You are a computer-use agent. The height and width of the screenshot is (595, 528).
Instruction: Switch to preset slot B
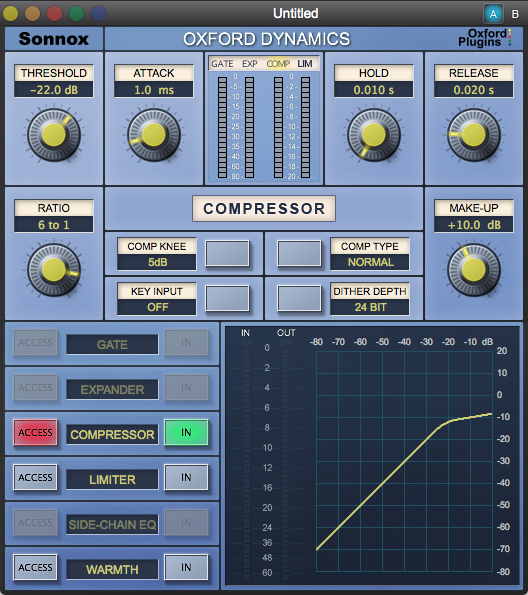tap(515, 14)
